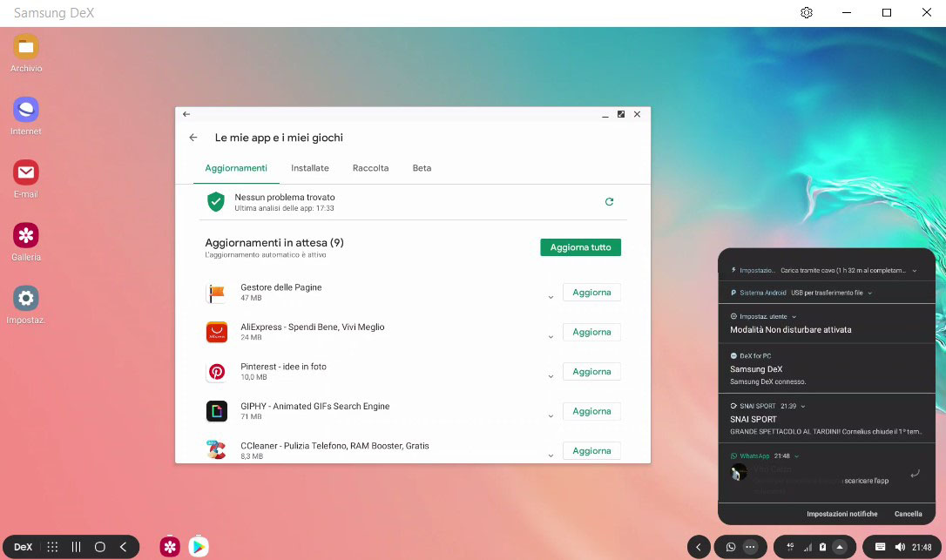Click the home circle button in taskbar
This screenshot has width=946, height=560.
point(99,547)
